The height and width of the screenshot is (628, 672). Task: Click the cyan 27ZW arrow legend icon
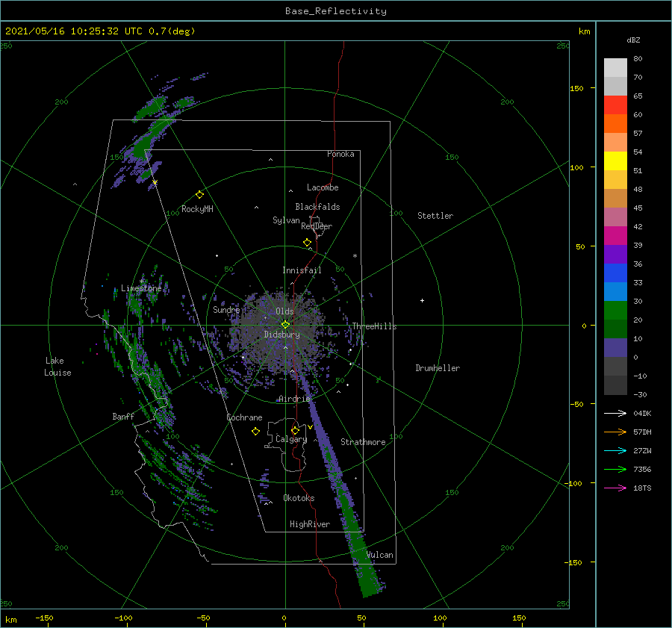click(x=615, y=450)
